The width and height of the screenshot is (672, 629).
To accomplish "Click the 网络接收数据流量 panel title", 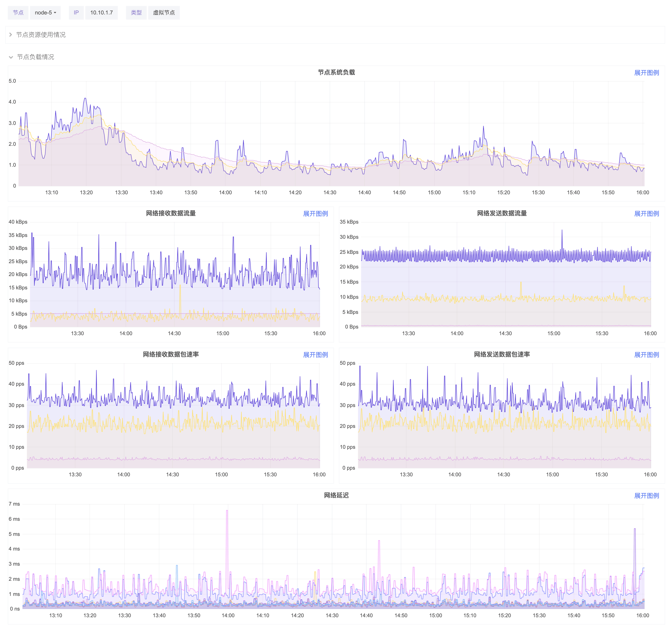I will point(171,213).
